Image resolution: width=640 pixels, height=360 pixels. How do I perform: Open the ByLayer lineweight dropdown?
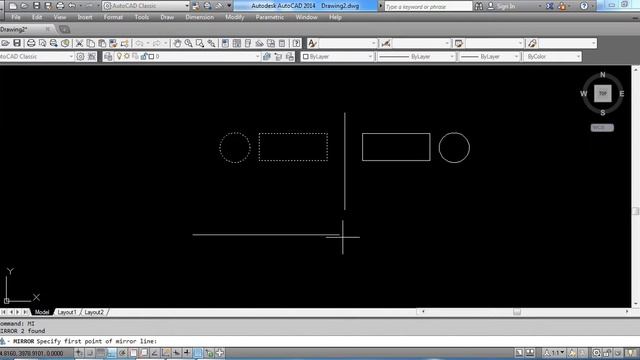[489, 56]
